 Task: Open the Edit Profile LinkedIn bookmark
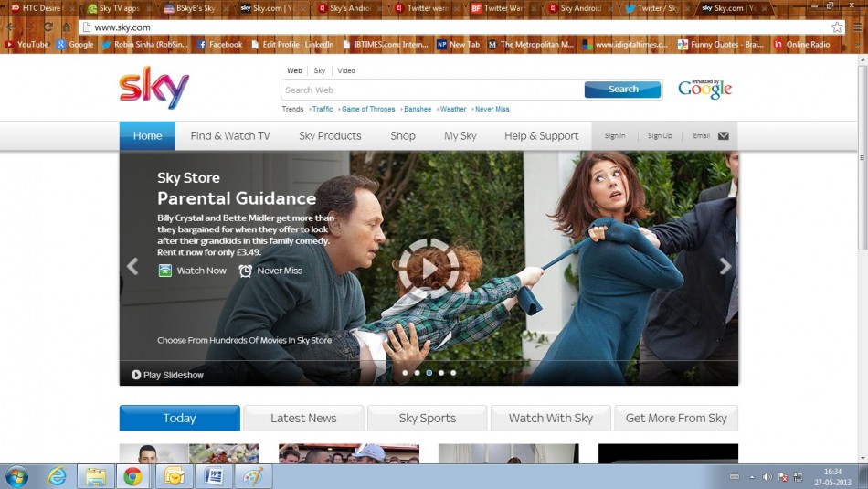tap(292, 44)
